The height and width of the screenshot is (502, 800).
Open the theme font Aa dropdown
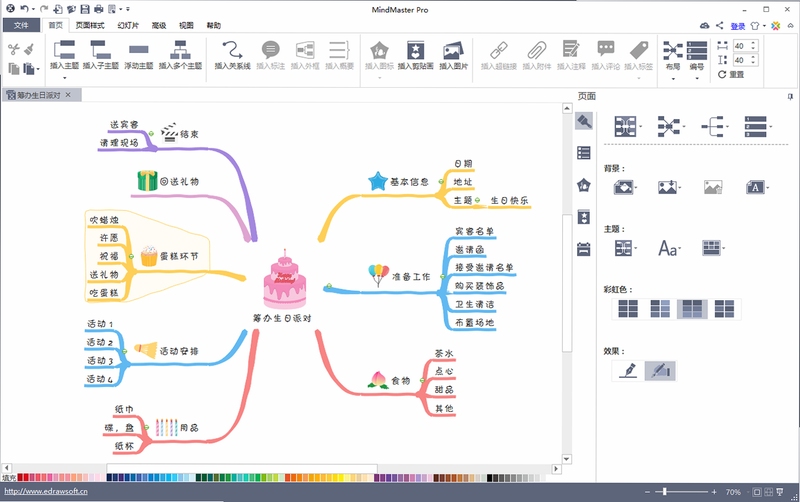[x=670, y=248]
